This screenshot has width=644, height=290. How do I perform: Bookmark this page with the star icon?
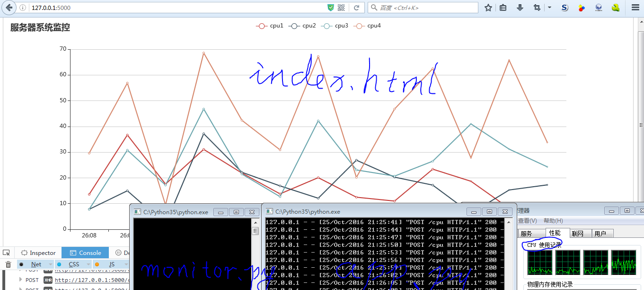click(488, 8)
